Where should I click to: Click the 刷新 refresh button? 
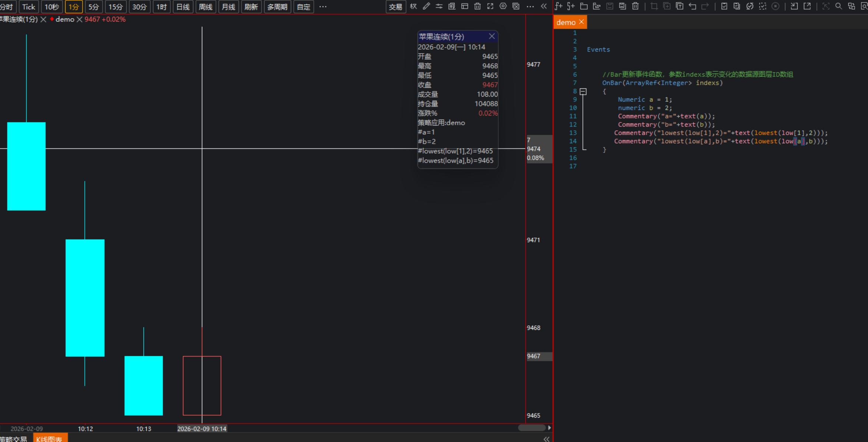251,7
